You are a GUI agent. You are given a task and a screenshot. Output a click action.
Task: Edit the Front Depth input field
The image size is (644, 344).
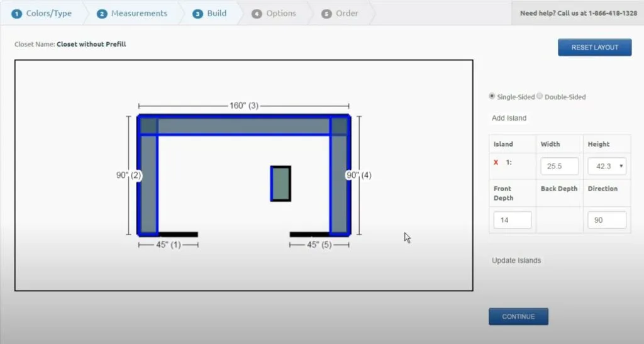pyautogui.click(x=513, y=220)
